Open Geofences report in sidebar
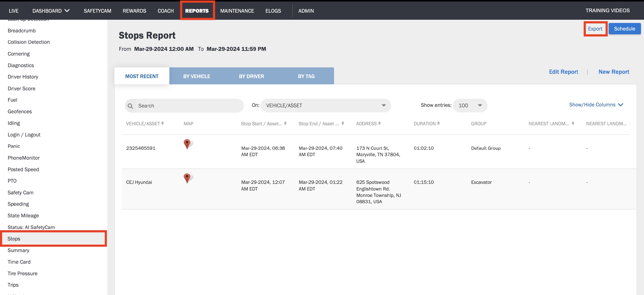 pyautogui.click(x=20, y=111)
